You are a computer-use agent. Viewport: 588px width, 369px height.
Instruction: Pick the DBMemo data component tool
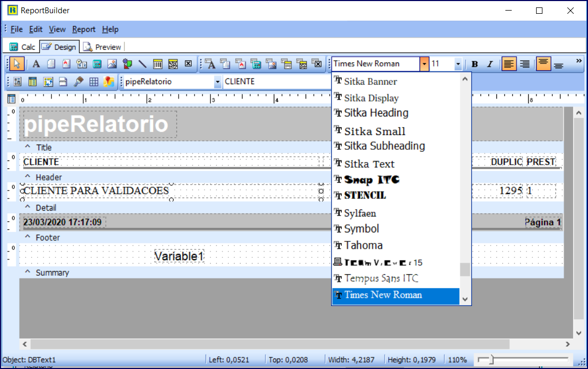click(x=225, y=64)
